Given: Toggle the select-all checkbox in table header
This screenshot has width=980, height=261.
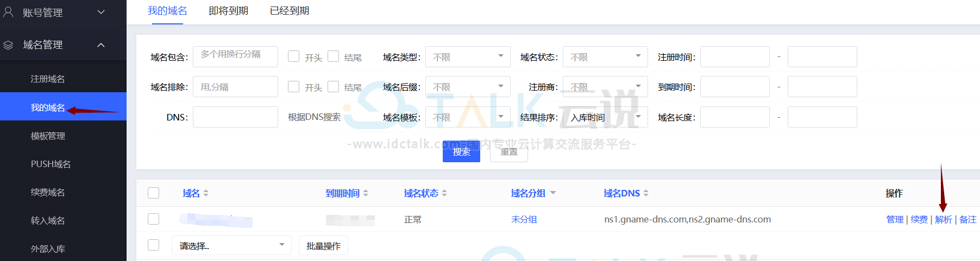Looking at the screenshot, I should click(154, 193).
